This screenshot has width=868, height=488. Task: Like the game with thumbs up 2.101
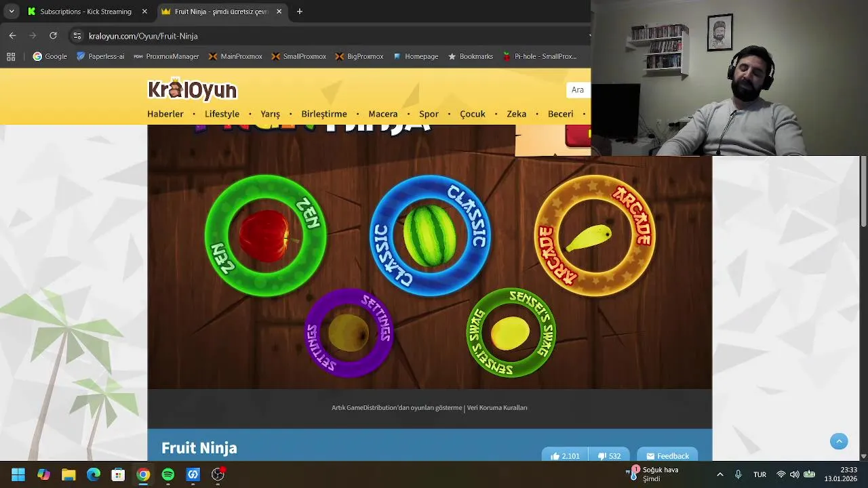click(x=565, y=456)
